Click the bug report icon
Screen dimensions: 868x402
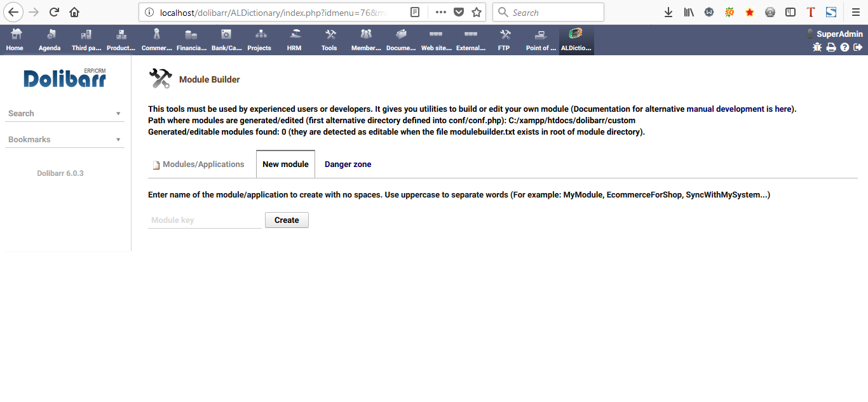point(818,47)
